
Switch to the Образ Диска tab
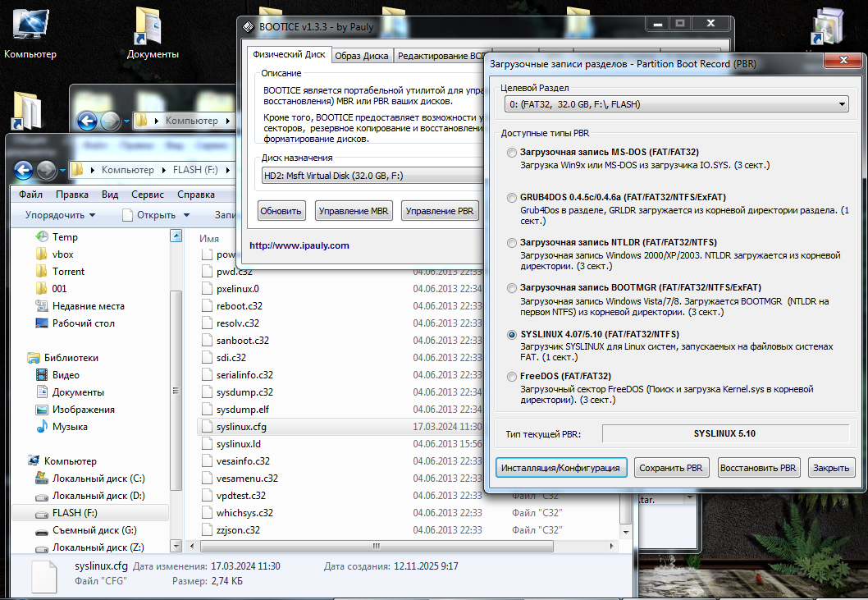click(x=362, y=56)
